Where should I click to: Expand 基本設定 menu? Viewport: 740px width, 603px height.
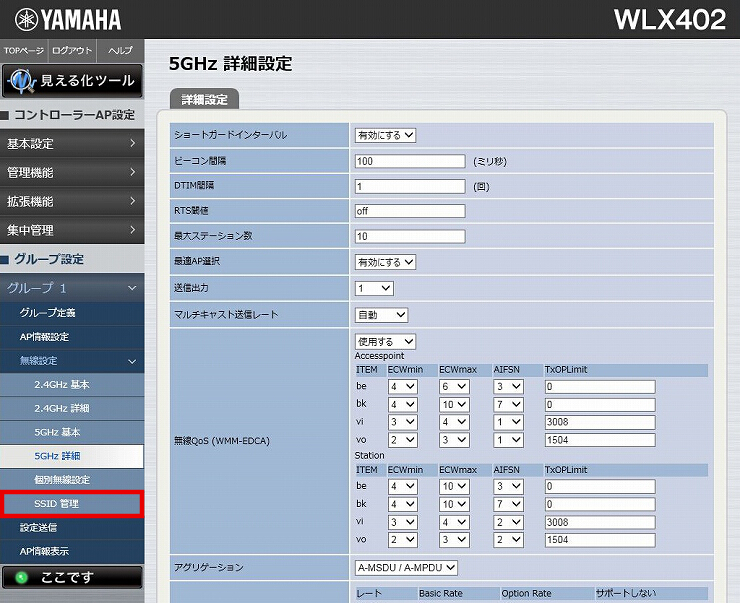click(72, 143)
